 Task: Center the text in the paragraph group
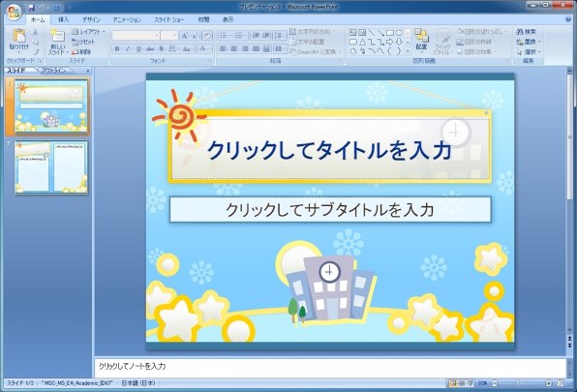coord(234,48)
